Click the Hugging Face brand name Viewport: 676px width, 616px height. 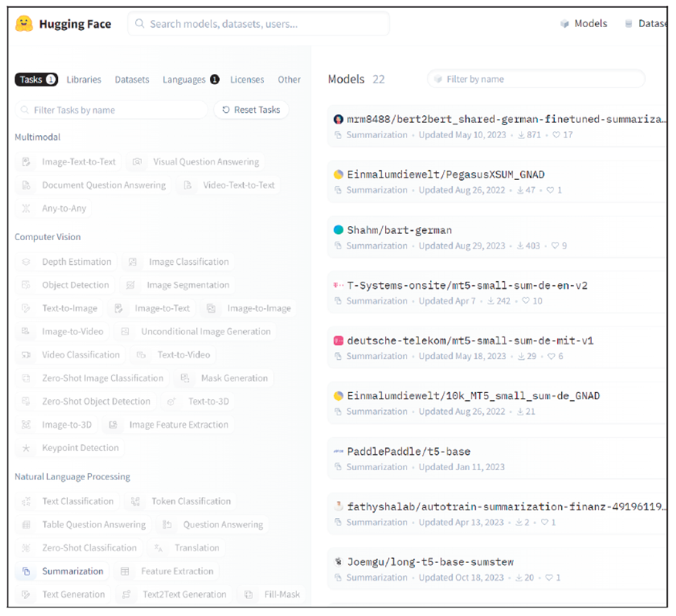point(75,24)
